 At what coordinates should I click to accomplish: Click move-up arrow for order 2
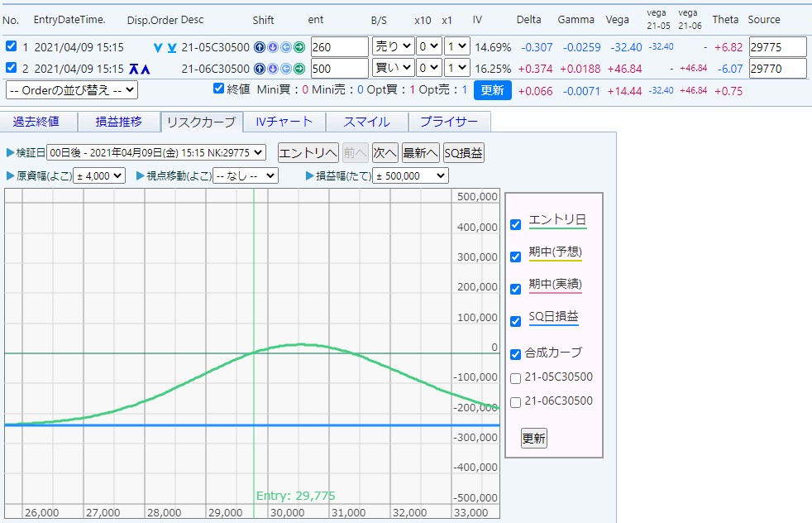146,69
